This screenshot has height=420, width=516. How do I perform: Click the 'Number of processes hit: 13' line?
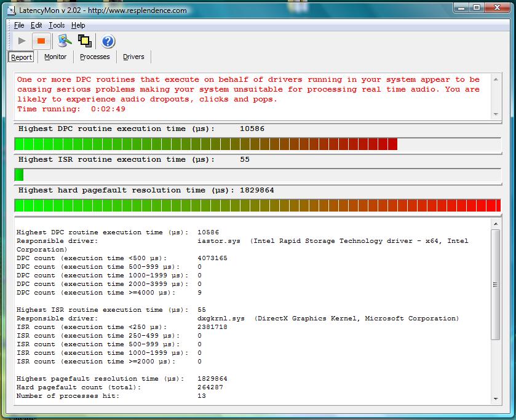tap(111, 396)
